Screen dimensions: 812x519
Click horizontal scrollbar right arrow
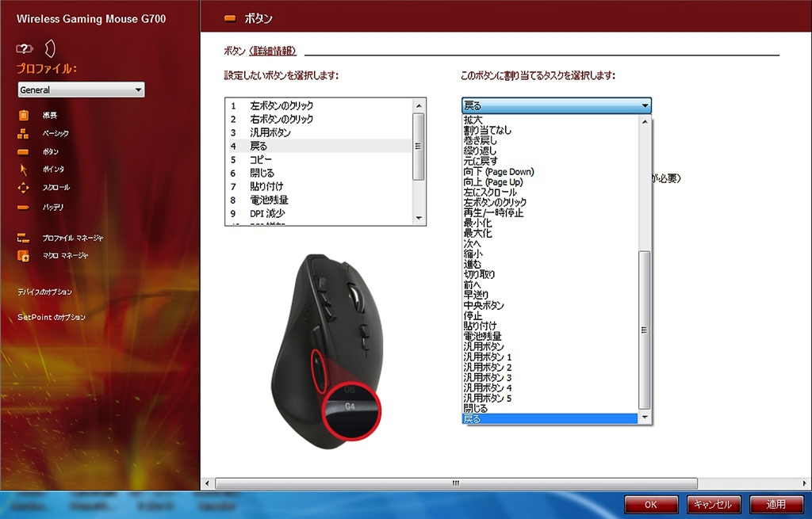pyautogui.click(x=806, y=483)
